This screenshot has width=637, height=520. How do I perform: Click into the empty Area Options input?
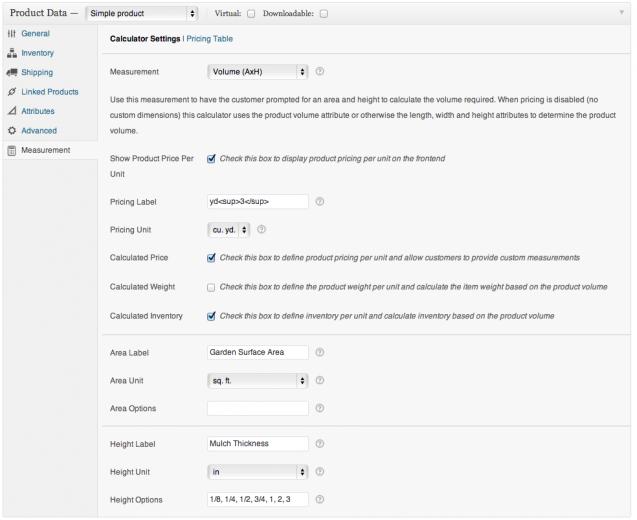(x=258, y=408)
